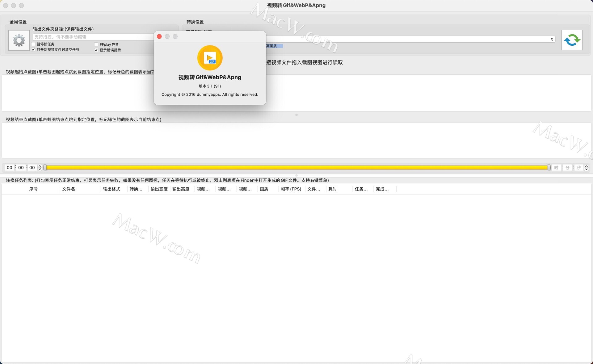Click the 输出格式 column header
593x364 pixels.
[111, 189]
